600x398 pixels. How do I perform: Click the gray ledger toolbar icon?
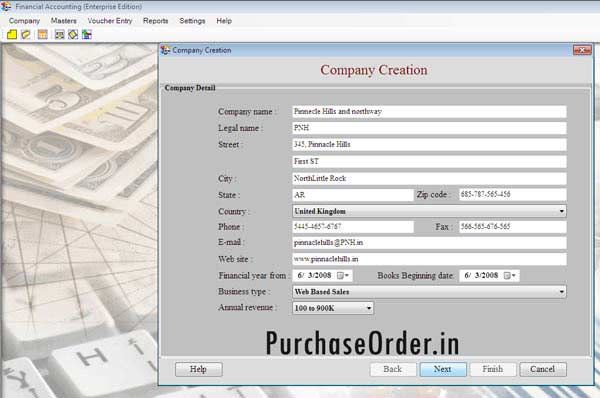click(x=59, y=35)
